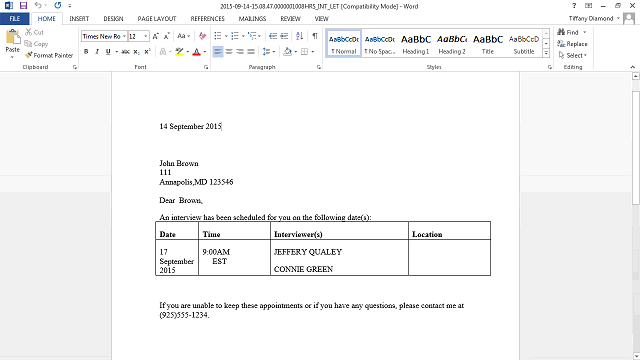640x360 pixels.
Task: Toggle Subscript formatting
Action: point(137,52)
